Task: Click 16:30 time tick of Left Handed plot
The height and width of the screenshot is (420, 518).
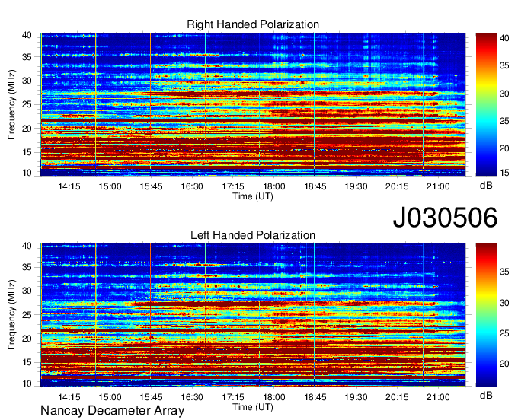Action: tap(192, 396)
